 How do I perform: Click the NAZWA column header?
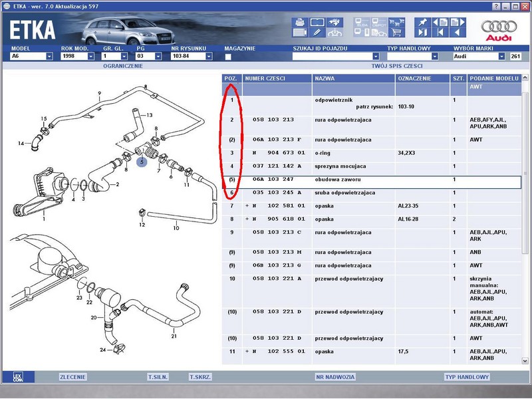[354, 78]
